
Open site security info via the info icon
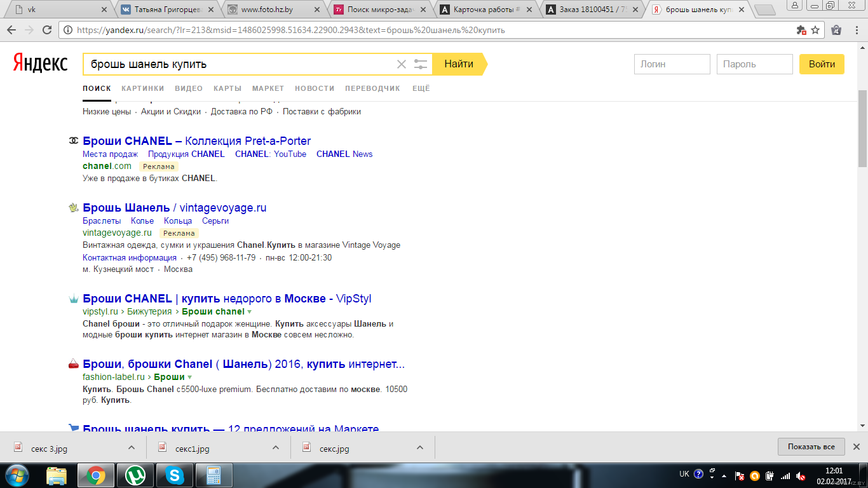[x=68, y=30]
